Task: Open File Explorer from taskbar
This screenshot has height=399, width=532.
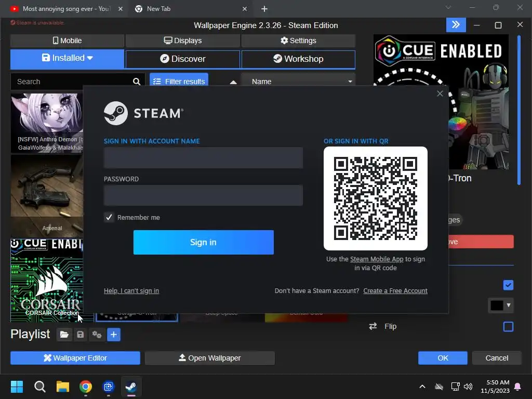Action: 63,387
